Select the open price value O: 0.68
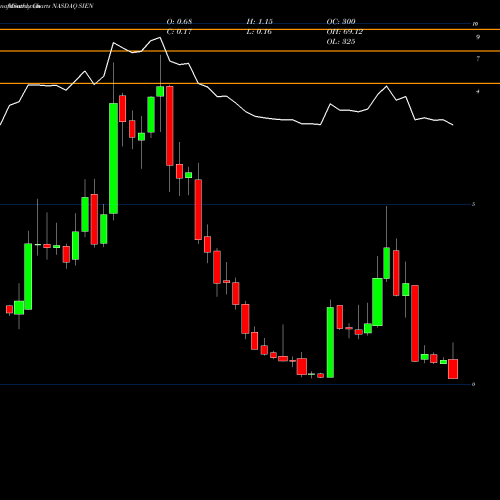The image size is (500, 500). (179, 21)
